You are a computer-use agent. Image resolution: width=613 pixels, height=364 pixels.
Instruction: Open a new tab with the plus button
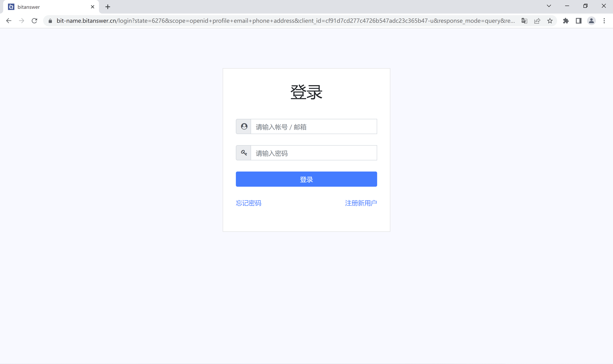[x=108, y=7]
